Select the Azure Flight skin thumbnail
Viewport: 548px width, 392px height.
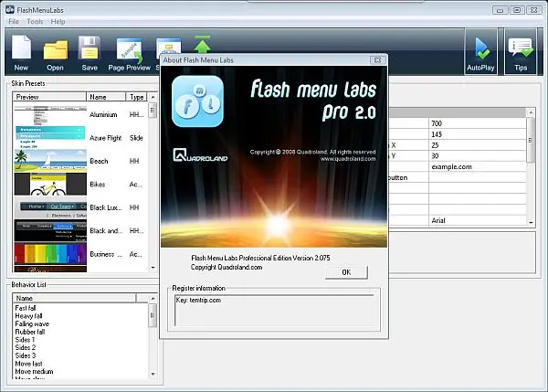pyautogui.click(x=50, y=138)
